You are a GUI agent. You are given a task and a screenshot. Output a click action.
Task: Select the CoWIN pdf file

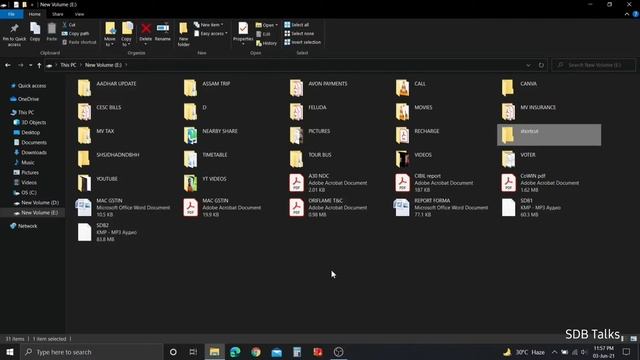point(541,183)
